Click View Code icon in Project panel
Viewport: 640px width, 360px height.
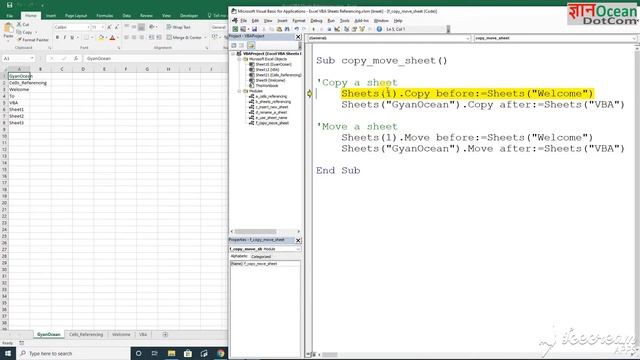pyautogui.click(x=234, y=45)
